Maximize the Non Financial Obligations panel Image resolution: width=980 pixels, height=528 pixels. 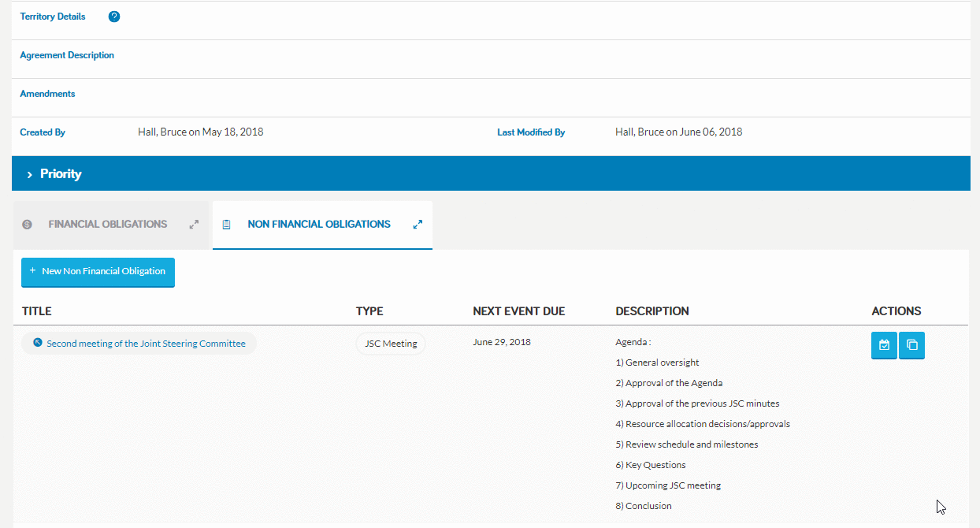pyautogui.click(x=418, y=225)
